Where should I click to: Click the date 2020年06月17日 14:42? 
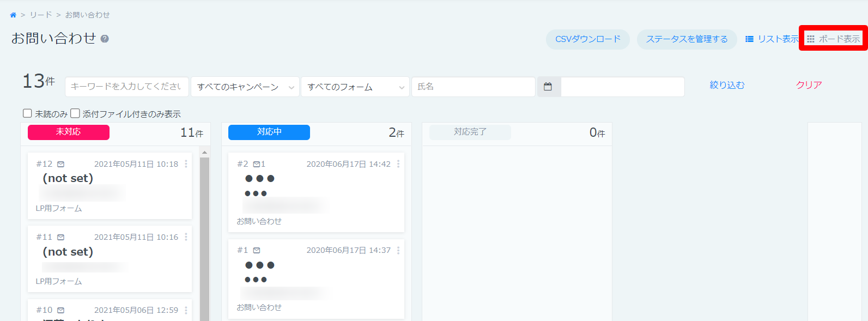[349, 164]
